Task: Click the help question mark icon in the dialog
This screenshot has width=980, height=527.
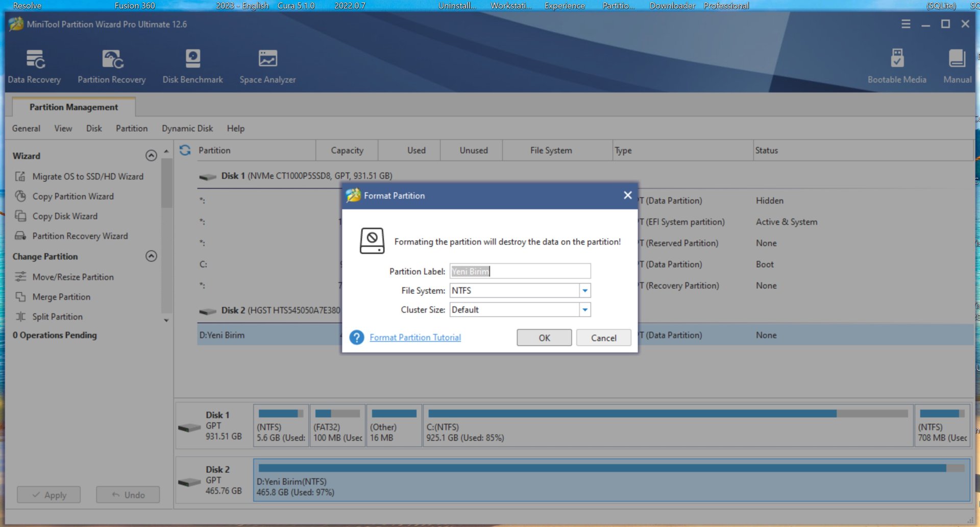Action: 357,338
